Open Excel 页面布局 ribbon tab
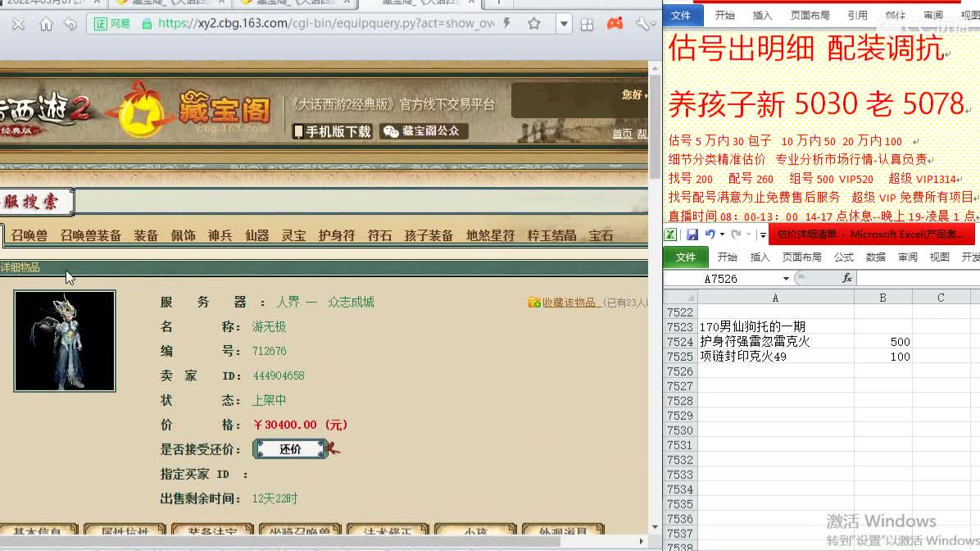The image size is (980, 551). coord(802,257)
